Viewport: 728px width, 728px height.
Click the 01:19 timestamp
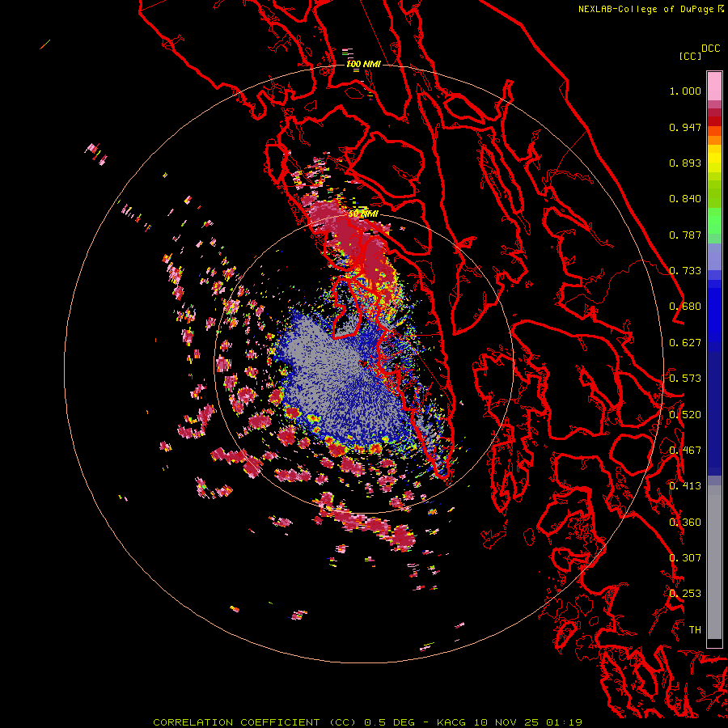564,722
